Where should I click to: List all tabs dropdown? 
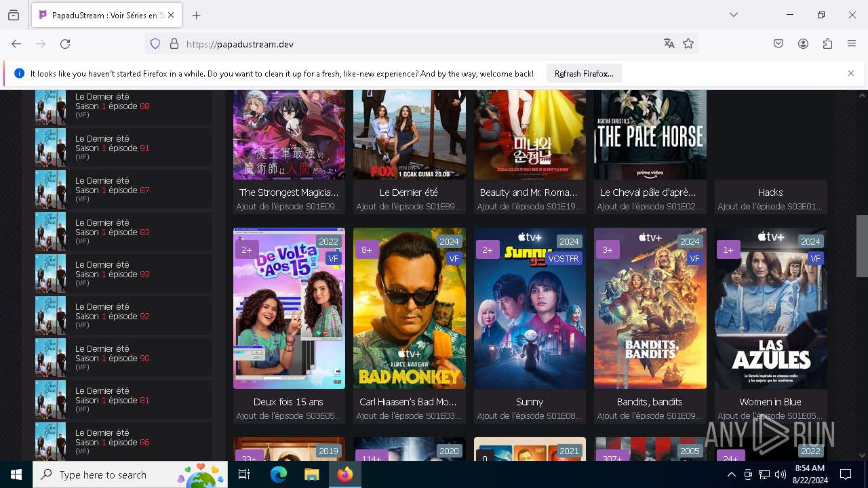coord(734,15)
